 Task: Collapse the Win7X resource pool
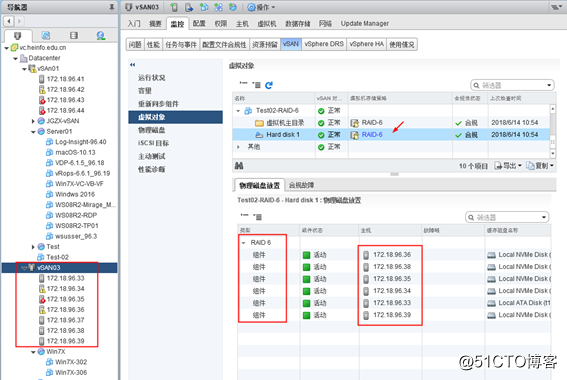[x=33, y=352]
